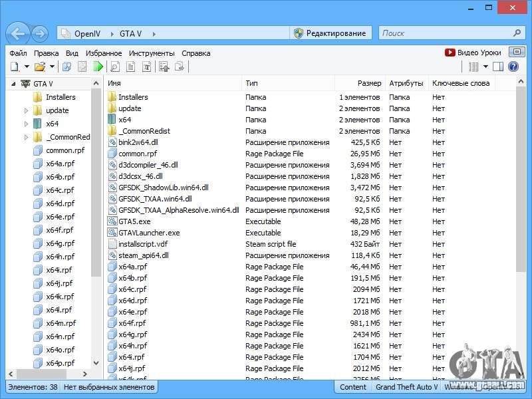This screenshot has width=532, height=399.
Task: Click the blue documents toolbar icon
Action: pyautogui.click(x=67, y=66)
